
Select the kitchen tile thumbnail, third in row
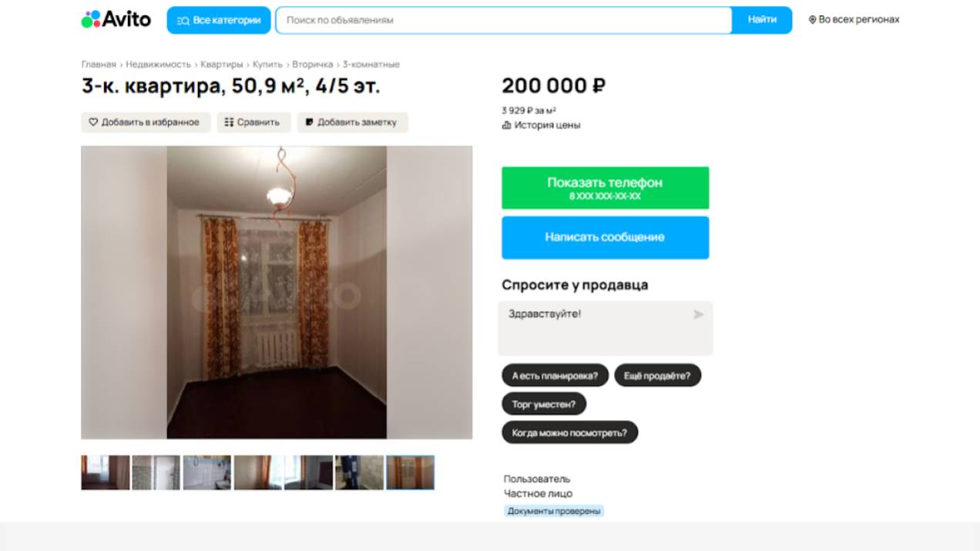(x=207, y=472)
